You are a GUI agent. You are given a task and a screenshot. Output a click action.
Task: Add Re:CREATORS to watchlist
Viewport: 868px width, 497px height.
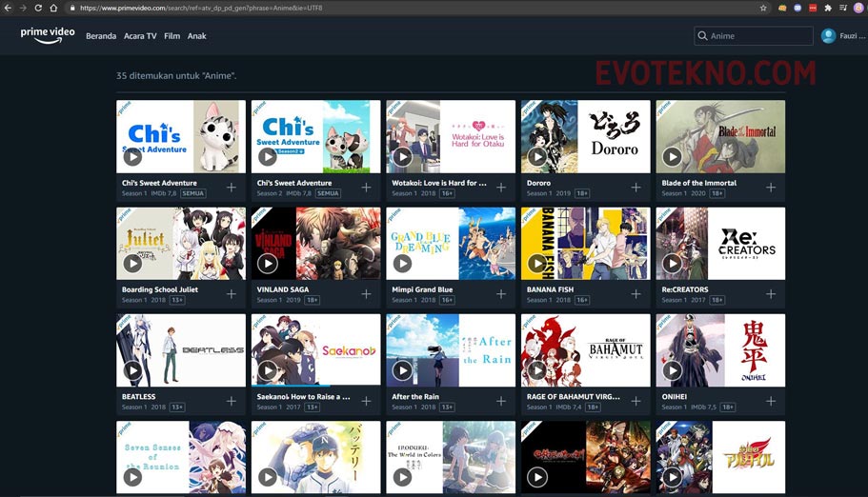tap(771, 294)
